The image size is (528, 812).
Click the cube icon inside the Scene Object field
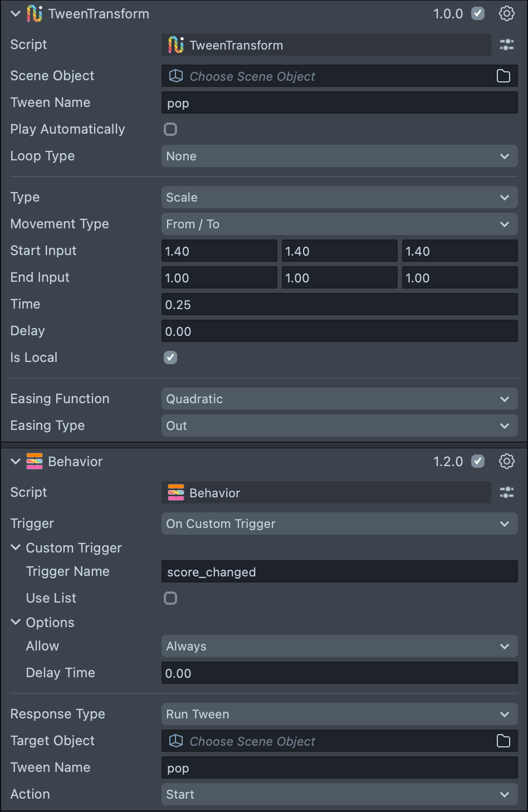click(175, 76)
